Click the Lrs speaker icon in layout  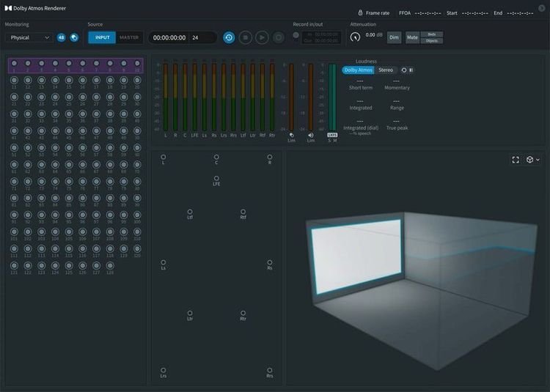coord(164,370)
